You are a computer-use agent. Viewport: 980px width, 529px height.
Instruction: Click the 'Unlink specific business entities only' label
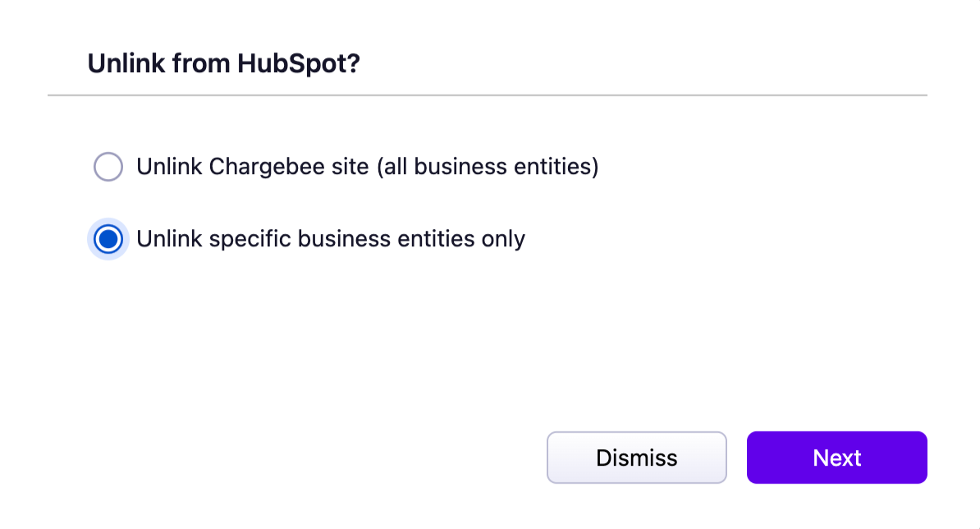coord(331,239)
